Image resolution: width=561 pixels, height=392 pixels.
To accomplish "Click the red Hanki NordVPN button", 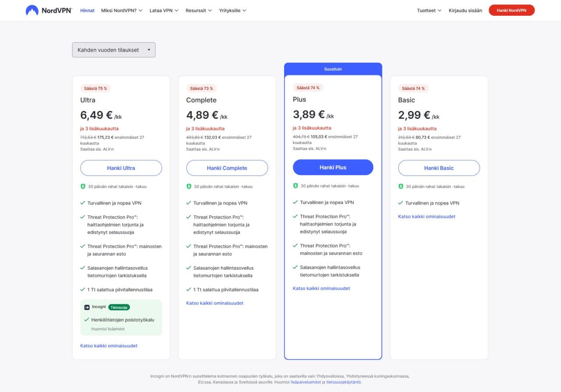I will (x=511, y=11).
